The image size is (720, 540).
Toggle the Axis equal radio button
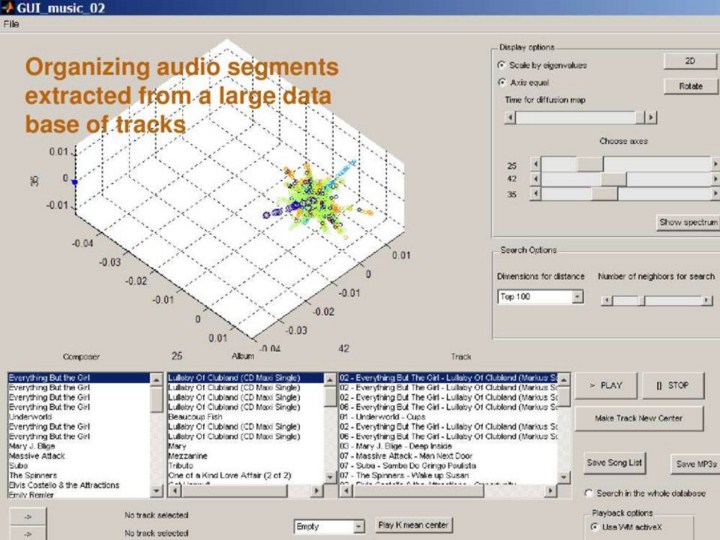point(502,82)
